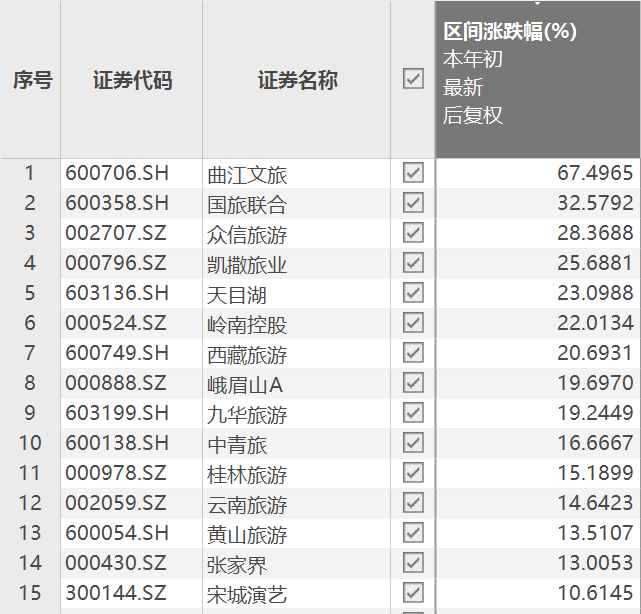Select security code 000430.SZ
Image resolution: width=641 pixels, height=614 pixels.
116,563
